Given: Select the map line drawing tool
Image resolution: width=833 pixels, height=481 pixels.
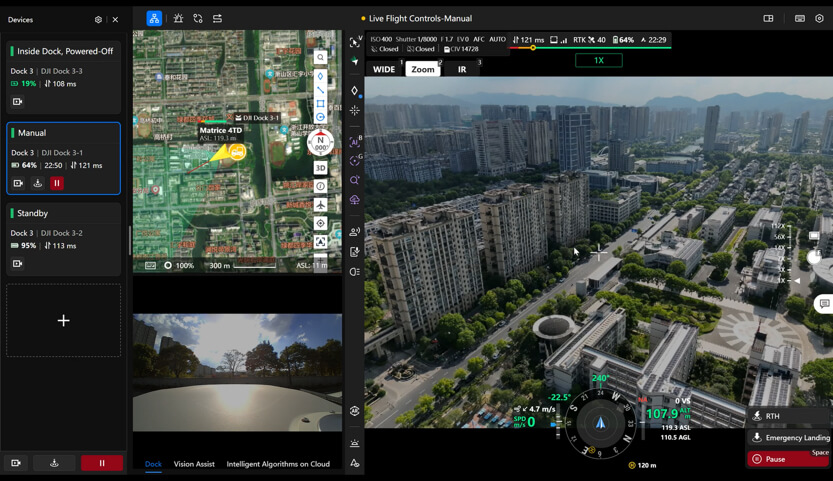Looking at the screenshot, I should tap(320, 90).
